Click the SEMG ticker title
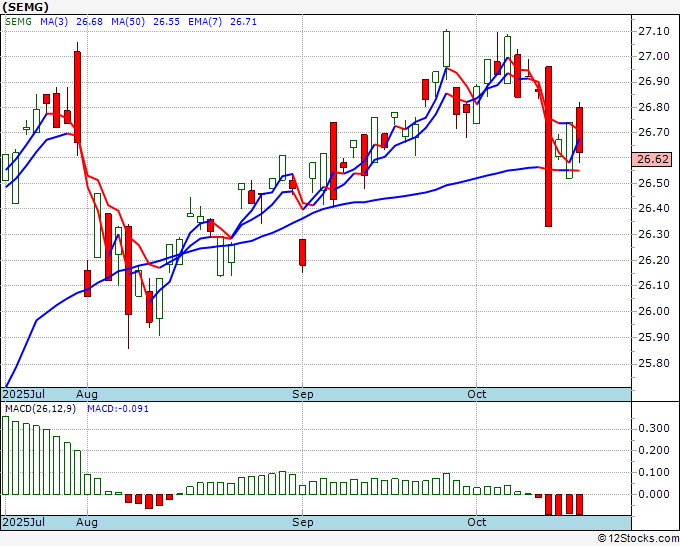 click(25, 7)
